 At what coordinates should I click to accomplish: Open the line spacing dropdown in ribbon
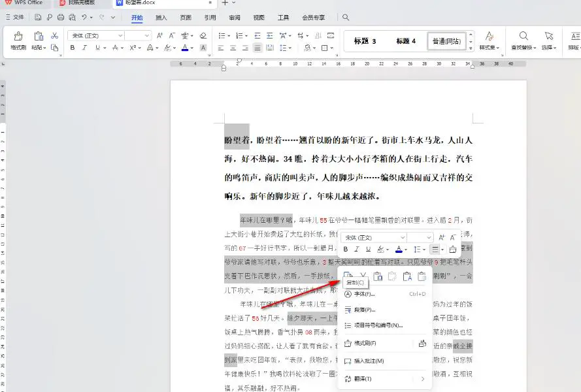(290, 48)
